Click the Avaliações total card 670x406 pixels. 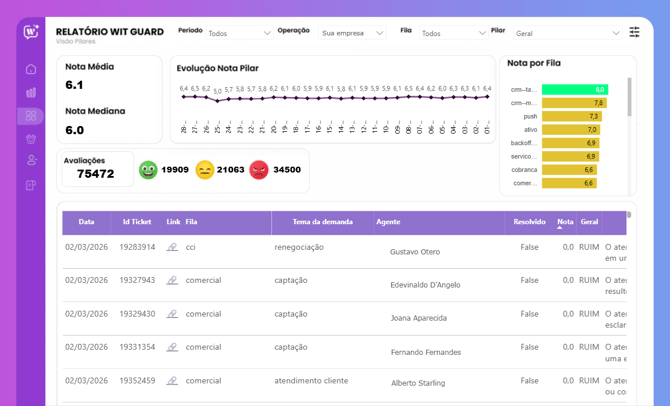[97, 169]
